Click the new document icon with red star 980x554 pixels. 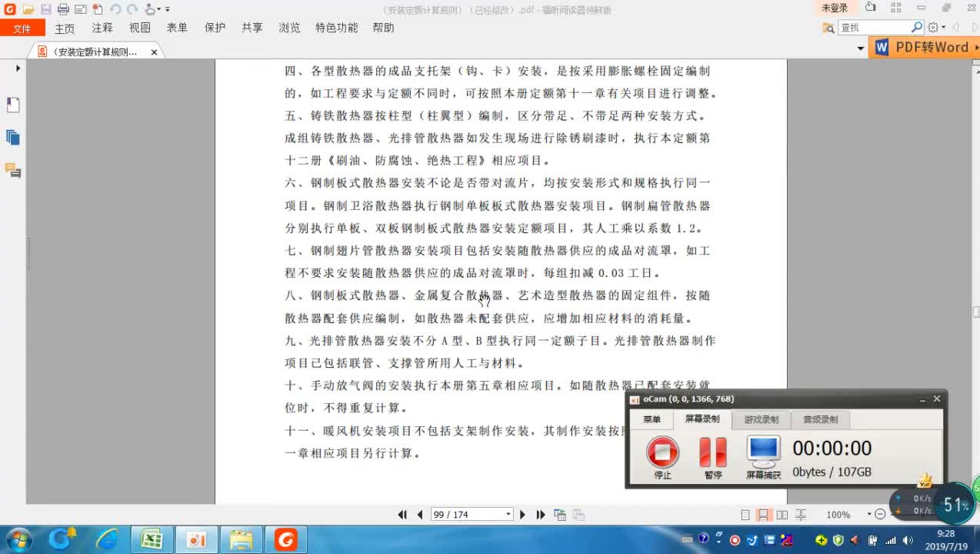click(98, 9)
